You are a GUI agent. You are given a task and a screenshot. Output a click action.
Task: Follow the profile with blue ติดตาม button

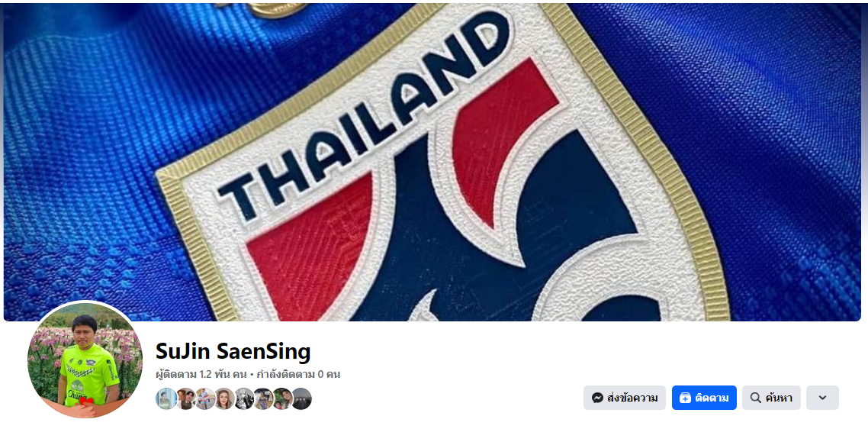click(x=704, y=398)
